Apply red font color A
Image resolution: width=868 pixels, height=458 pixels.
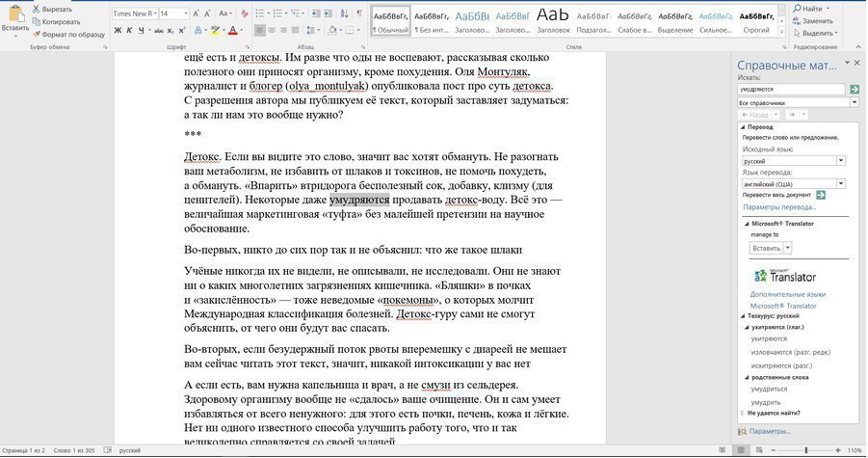point(232,31)
